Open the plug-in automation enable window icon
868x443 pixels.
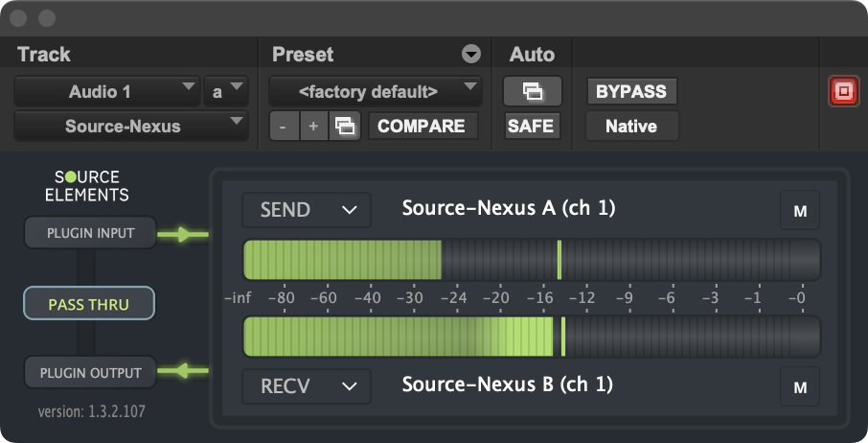click(x=532, y=92)
